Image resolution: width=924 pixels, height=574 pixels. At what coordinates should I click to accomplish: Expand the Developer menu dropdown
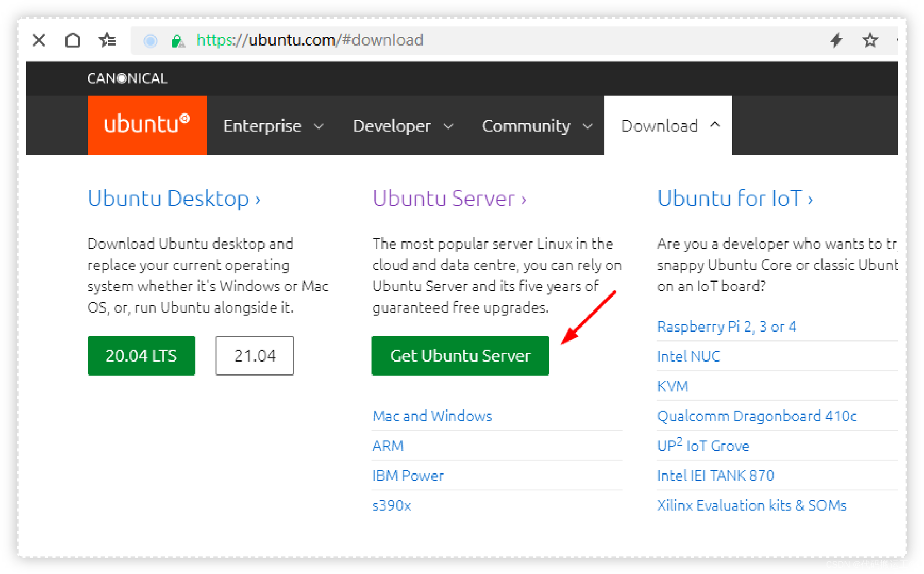(x=403, y=126)
